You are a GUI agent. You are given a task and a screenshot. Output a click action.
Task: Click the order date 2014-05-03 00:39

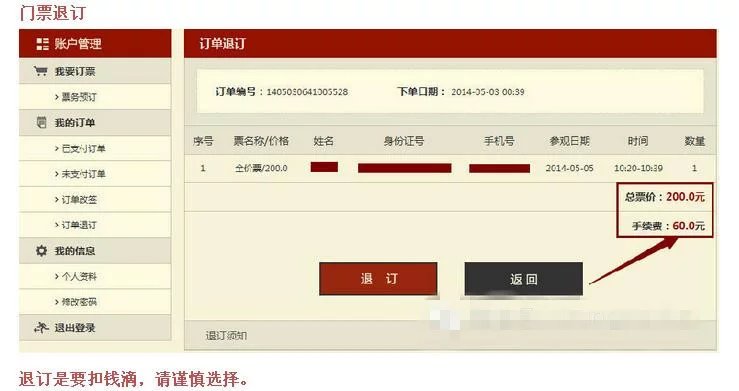click(x=488, y=92)
